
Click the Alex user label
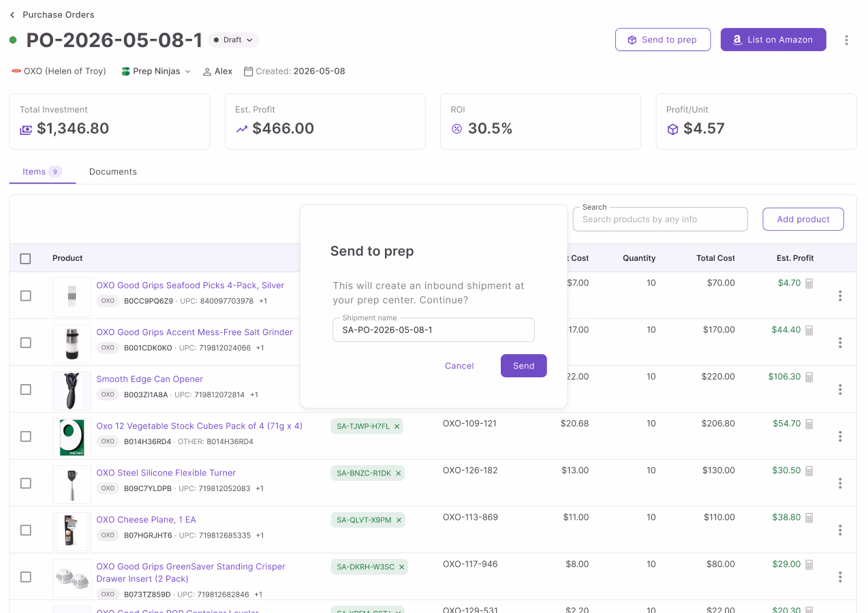click(x=217, y=72)
